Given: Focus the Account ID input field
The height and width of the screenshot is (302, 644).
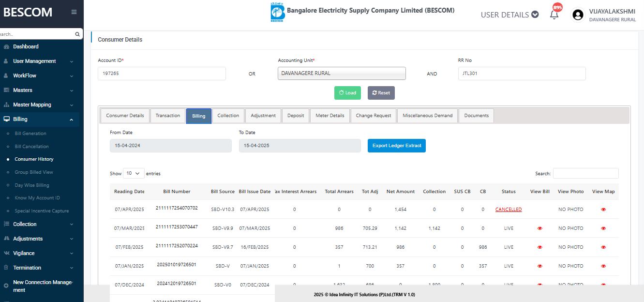Looking at the screenshot, I should (162, 74).
